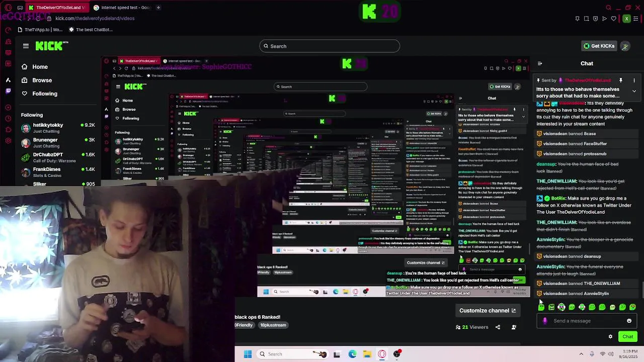Screen dimensions: 644x362
Task: Click the purple microphone badge in chat input
Action: tap(545, 321)
